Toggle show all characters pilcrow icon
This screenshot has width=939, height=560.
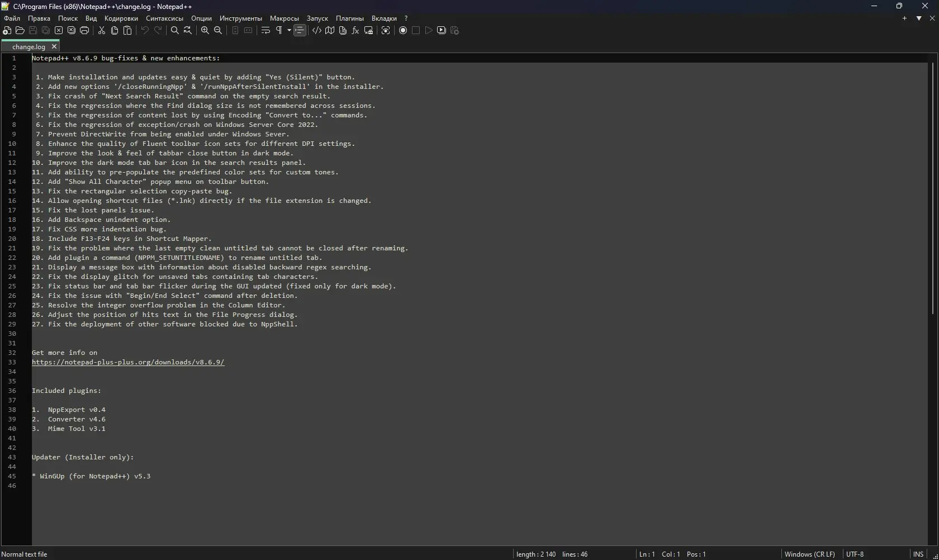(x=279, y=31)
